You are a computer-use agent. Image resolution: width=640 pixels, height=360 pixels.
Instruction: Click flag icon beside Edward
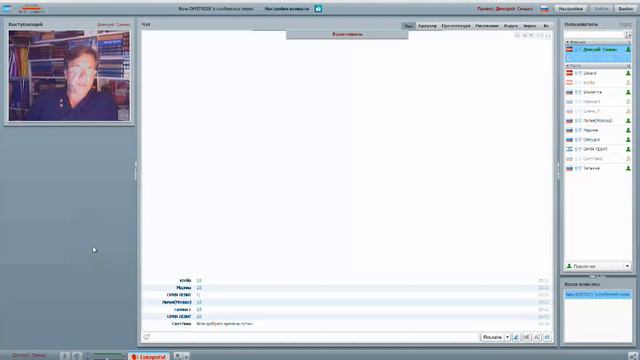pos(569,73)
